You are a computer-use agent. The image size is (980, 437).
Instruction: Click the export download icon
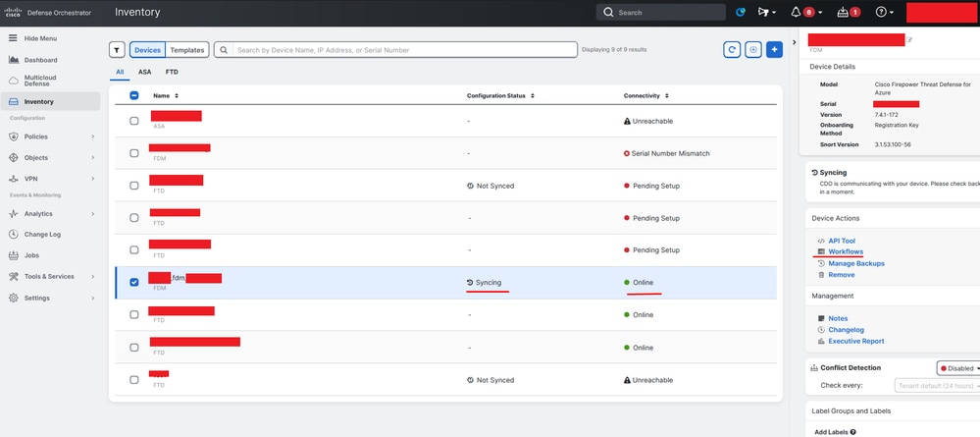(753, 49)
